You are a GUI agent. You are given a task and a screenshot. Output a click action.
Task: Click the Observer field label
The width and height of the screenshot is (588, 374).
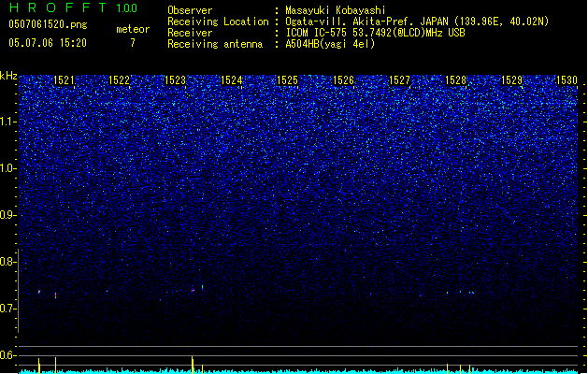(x=190, y=10)
